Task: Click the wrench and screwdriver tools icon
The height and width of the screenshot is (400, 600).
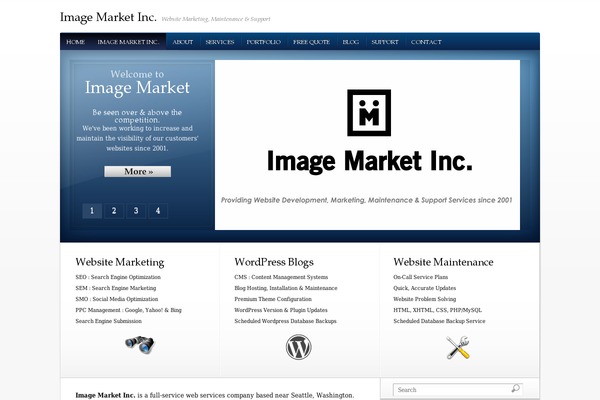Action: (x=458, y=347)
